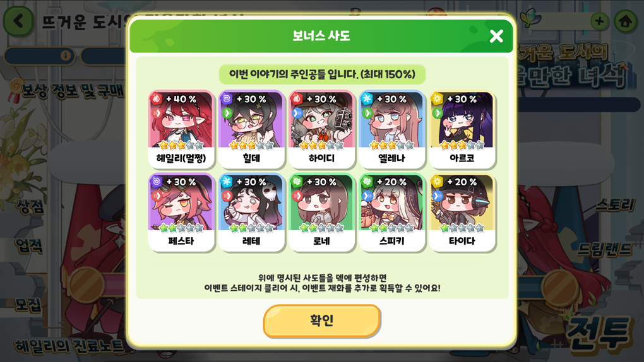Screen dimensions: 644x362
Task: Open the 레테 character card
Action: (x=251, y=212)
